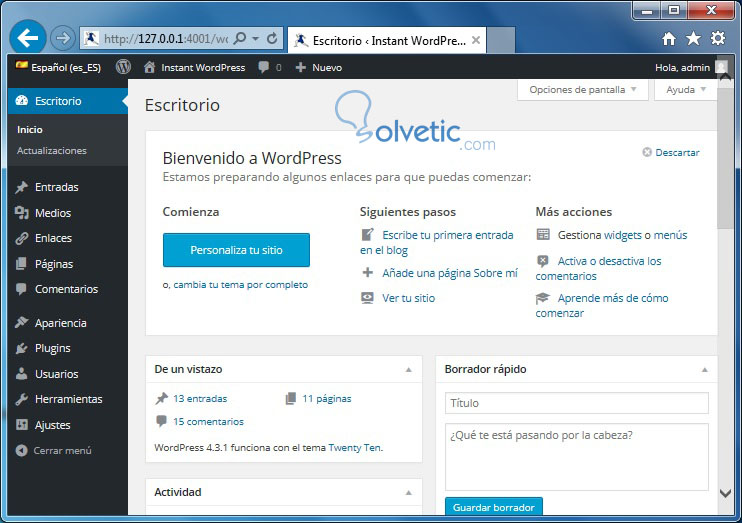Open the new blank browser tab
This screenshot has width=742, height=523.
pyautogui.click(x=501, y=41)
